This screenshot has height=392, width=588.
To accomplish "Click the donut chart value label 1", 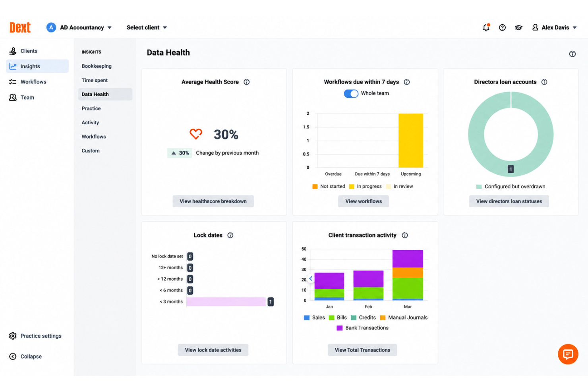I will click(511, 169).
